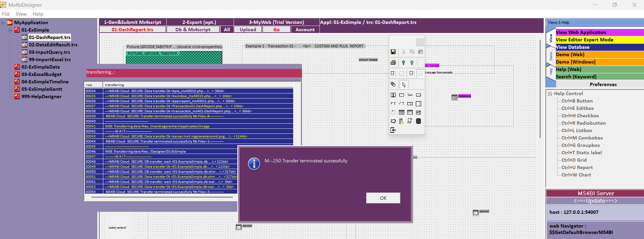The image size is (644, 239).
Task: Close the floating tool palette
Action: coord(420,42)
